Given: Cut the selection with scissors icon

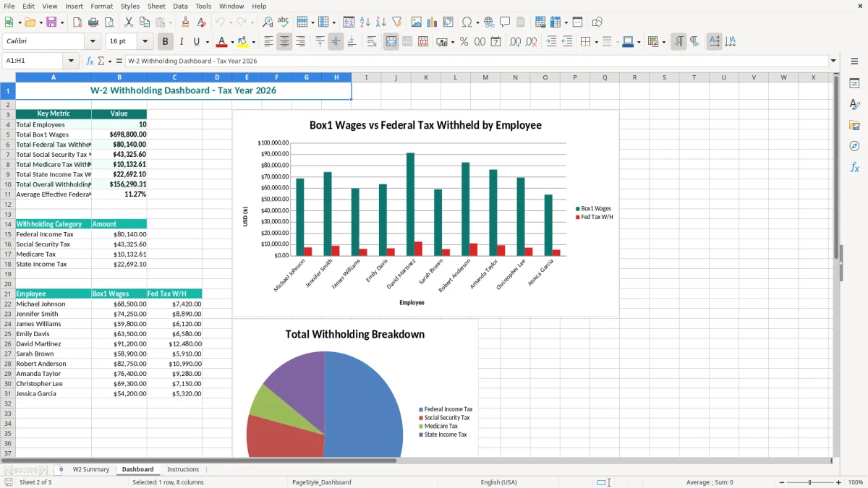Looking at the screenshot, I should [128, 22].
